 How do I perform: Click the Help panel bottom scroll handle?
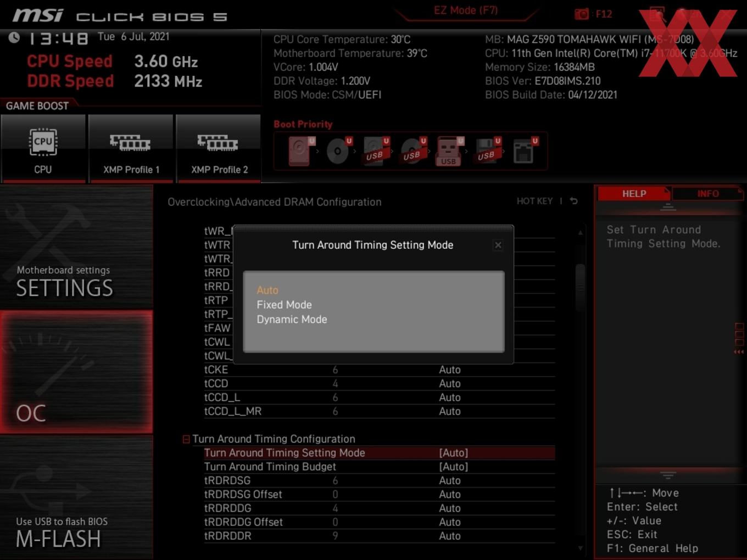coord(668,475)
